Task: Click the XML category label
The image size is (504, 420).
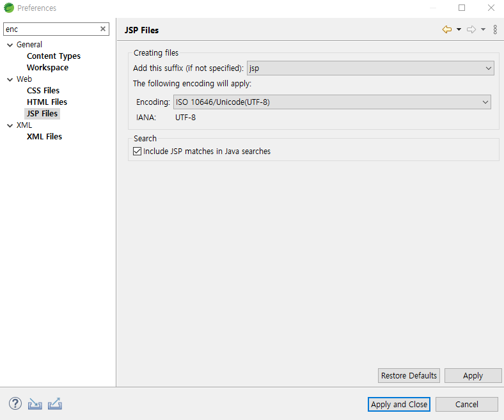Action: [24, 125]
